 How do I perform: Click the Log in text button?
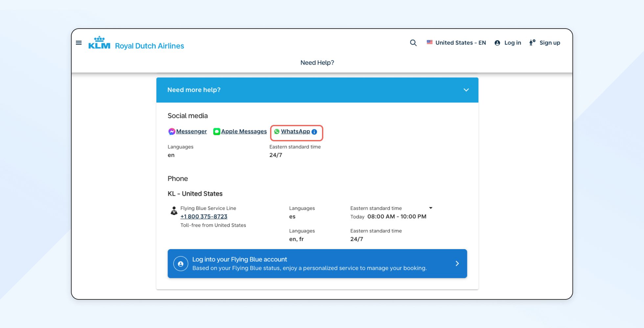pyautogui.click(x=513, y=43)
